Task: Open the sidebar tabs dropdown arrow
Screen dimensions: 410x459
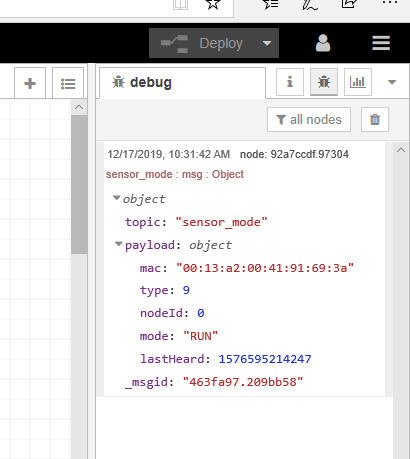Action: (x=392, y=82)
